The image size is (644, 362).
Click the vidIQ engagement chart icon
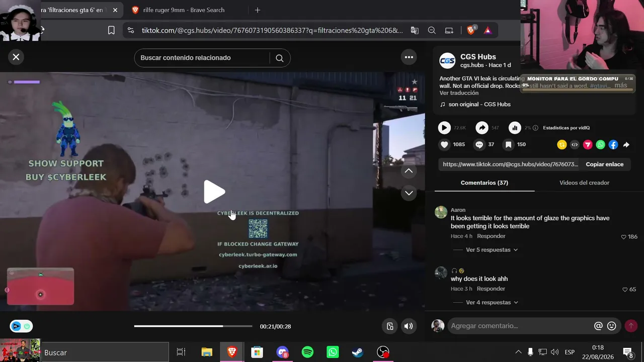(515, 128)
